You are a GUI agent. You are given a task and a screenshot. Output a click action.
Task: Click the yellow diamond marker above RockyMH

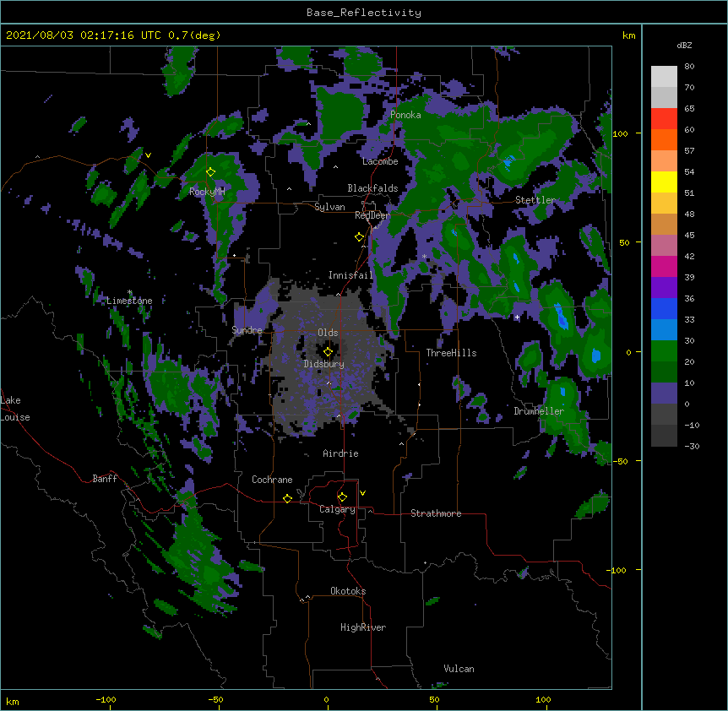pos(211,172)
